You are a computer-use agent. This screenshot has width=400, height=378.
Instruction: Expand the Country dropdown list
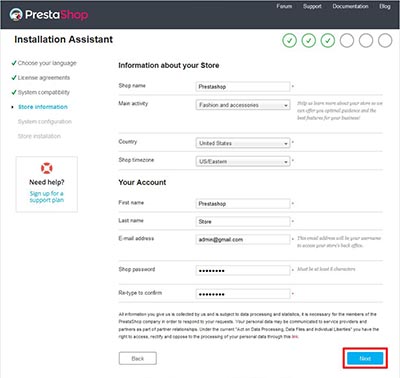click(243, 143)
